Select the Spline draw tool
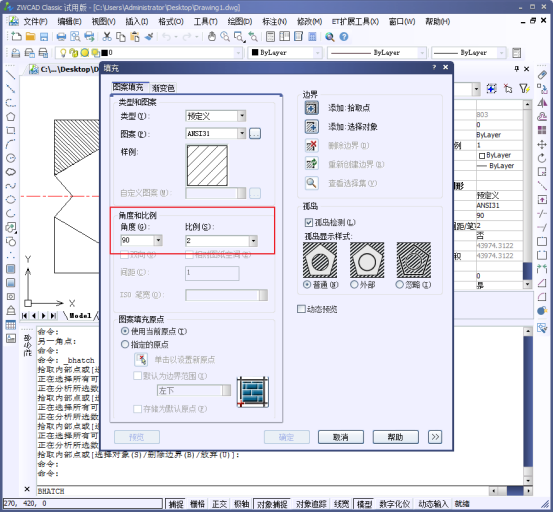This screenshot has height=513, width=554. point(11,186)
